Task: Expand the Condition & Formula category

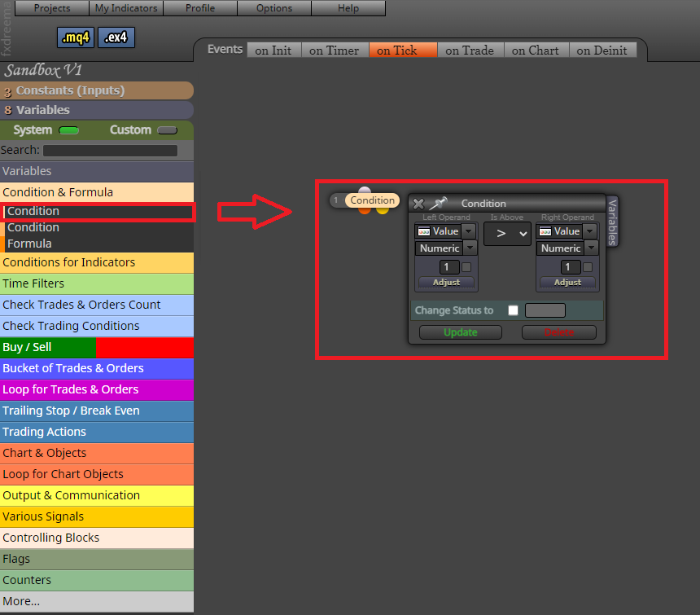Action: click(x=97, y=192)
